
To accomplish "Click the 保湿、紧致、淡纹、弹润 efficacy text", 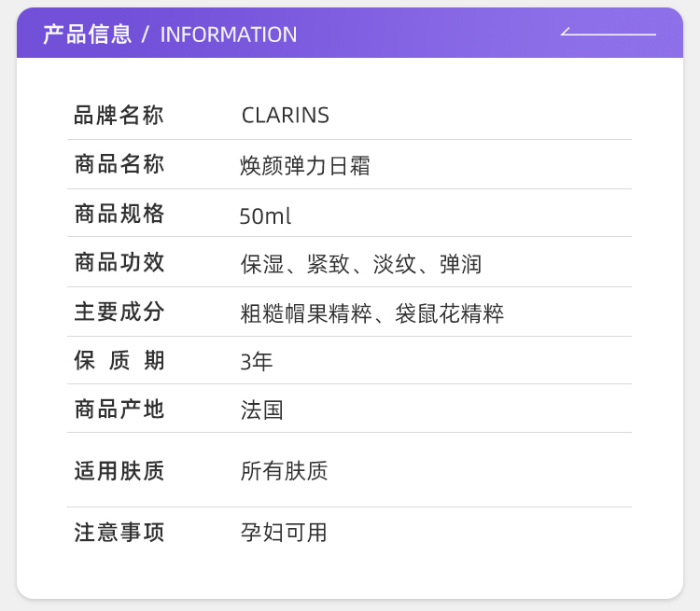I will click(x=361, y=264).
